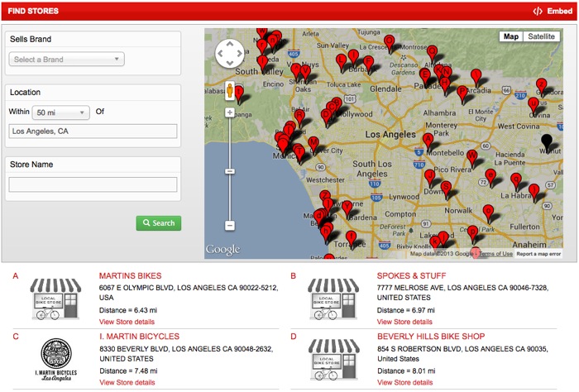
Task: Open I. MARTIN BICYCLES store title
Action: (139, 337)
